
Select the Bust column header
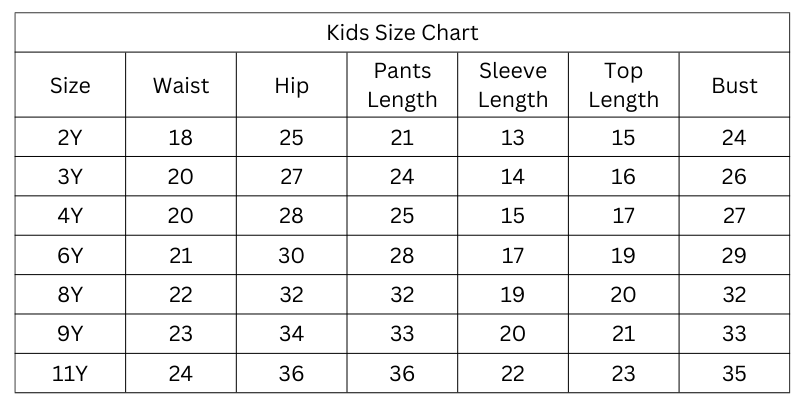(x=734, y=85)
